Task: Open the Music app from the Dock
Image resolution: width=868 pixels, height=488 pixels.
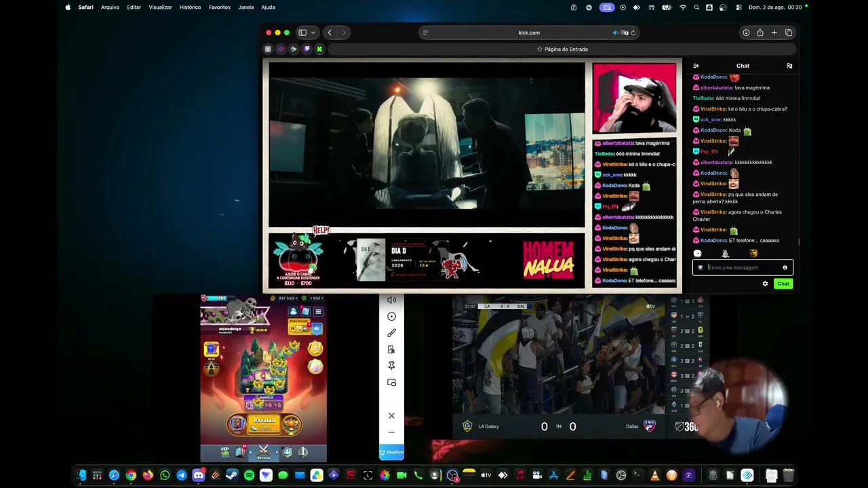Action: 519,475
